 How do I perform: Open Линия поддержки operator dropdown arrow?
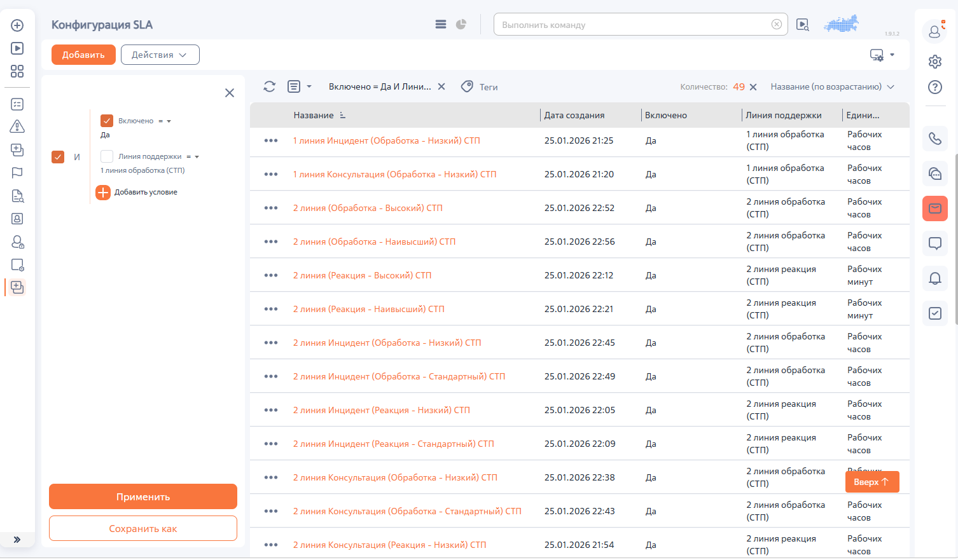tap(197, 157)
